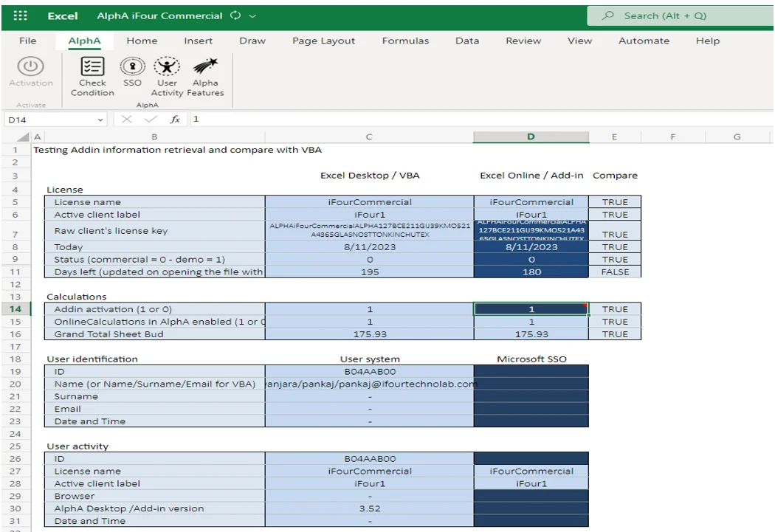Click the Search (Alt + Q) box
The height and width of the screenshot is (532, 775).
[681, 15]
